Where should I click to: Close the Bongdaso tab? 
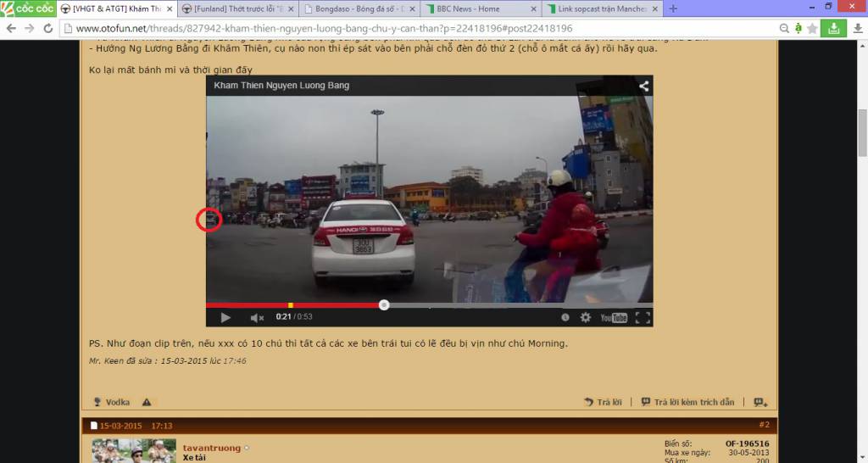(x=413, y=8)
